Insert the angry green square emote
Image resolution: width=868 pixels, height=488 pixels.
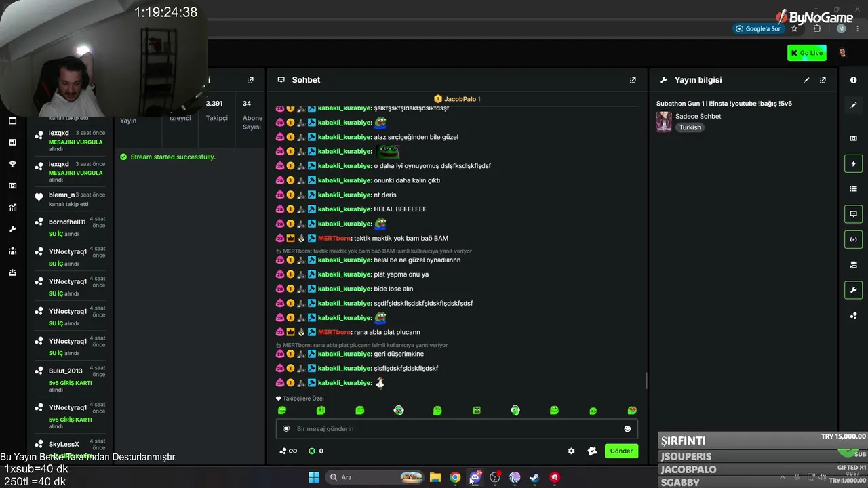(477, 410)
